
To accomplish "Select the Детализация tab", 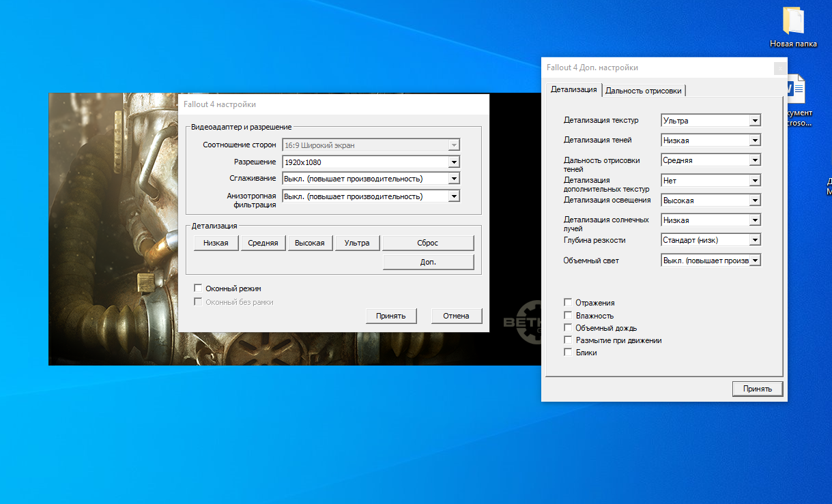I will click(573, 89).
